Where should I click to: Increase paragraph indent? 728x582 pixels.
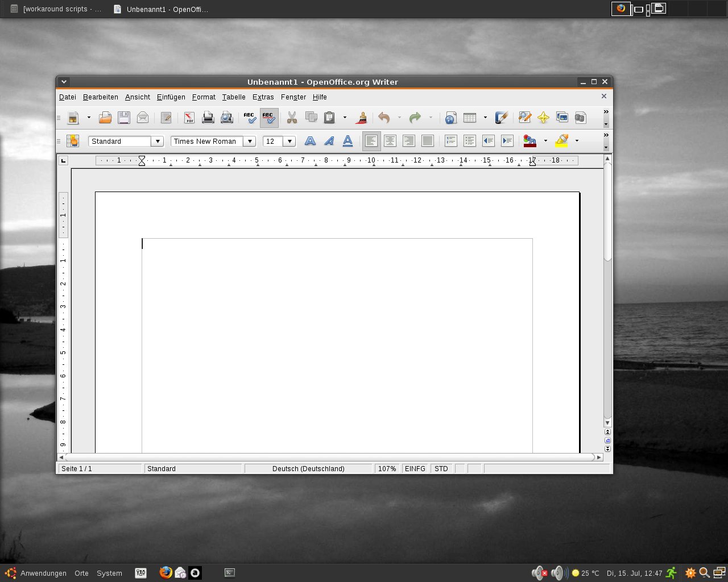point(507,141)
